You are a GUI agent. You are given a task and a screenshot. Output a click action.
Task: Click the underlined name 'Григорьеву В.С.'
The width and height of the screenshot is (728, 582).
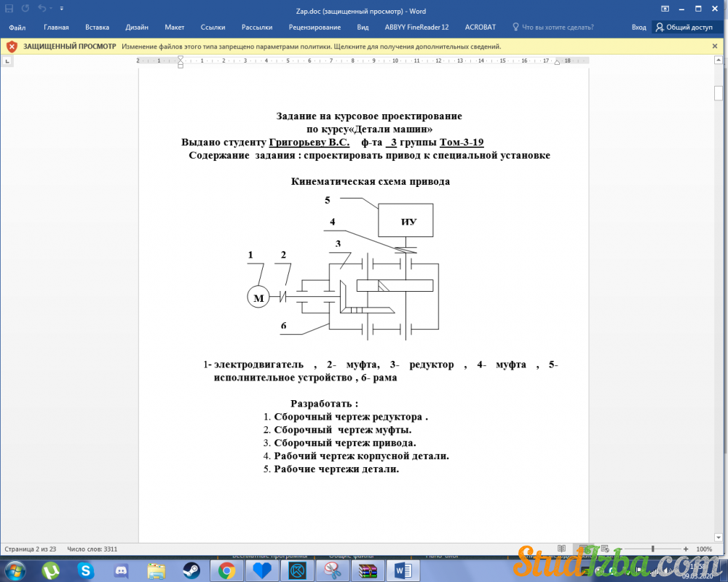309,143
